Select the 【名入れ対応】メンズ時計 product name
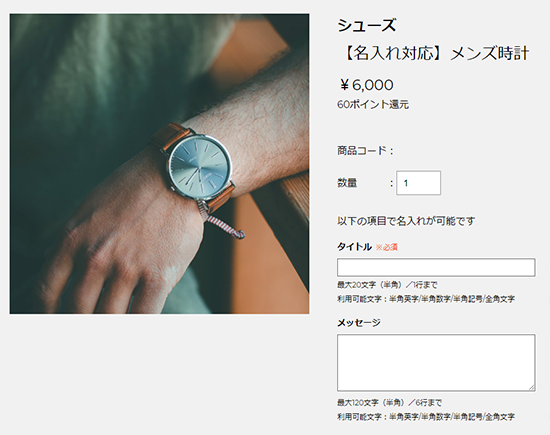550x435 pixels. [434, 54]
